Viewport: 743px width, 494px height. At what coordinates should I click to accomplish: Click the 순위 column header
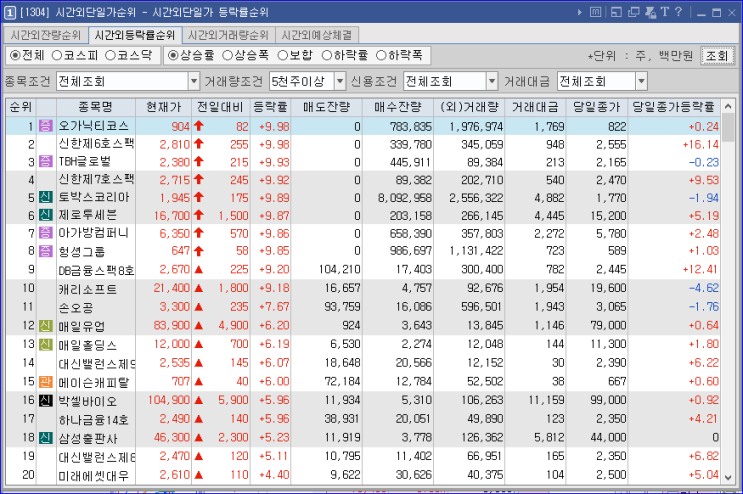click(21, 107)
